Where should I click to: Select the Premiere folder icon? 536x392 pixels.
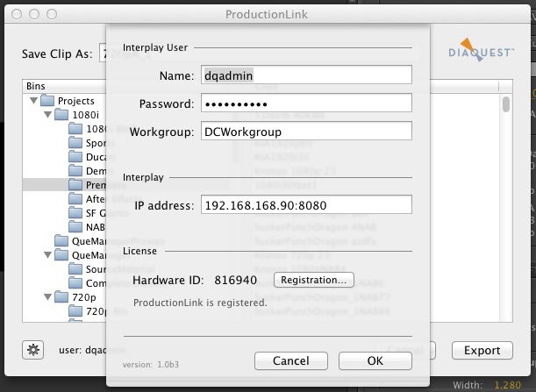coord(75,184)
